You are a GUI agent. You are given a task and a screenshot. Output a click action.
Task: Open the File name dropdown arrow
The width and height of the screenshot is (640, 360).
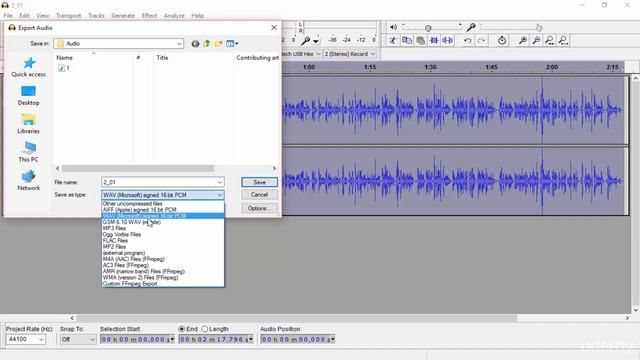220,182
